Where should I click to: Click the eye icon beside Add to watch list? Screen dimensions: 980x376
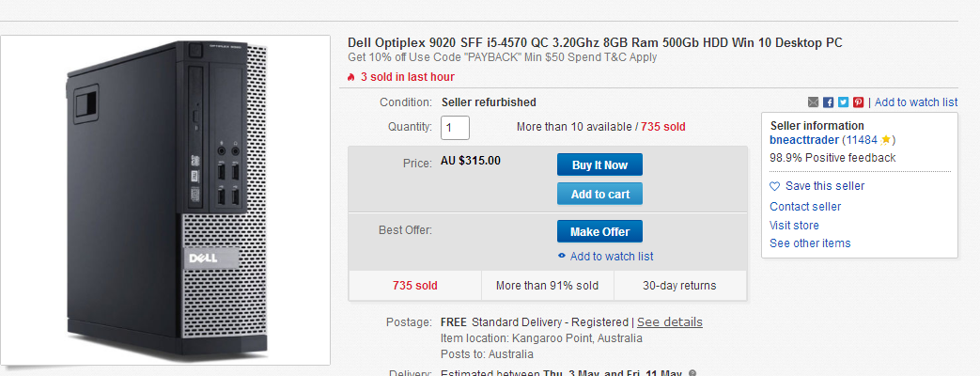(x=562, y=256)
